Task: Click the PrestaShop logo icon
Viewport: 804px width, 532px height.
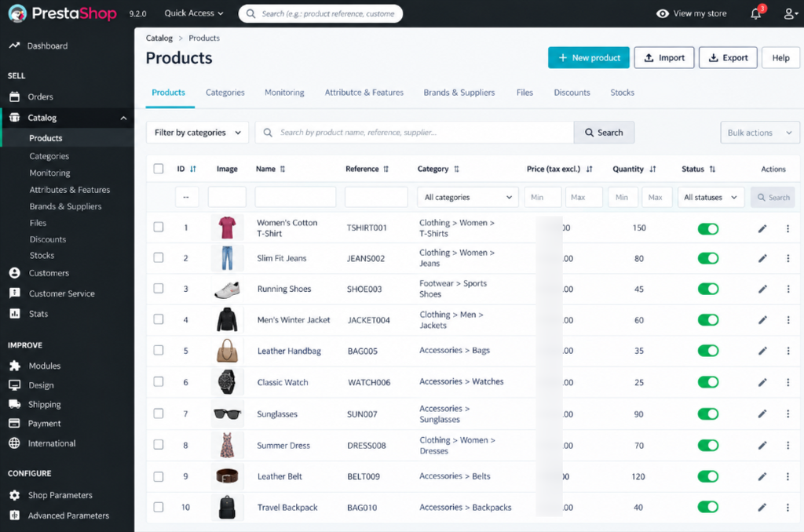Action: point(17,13)
